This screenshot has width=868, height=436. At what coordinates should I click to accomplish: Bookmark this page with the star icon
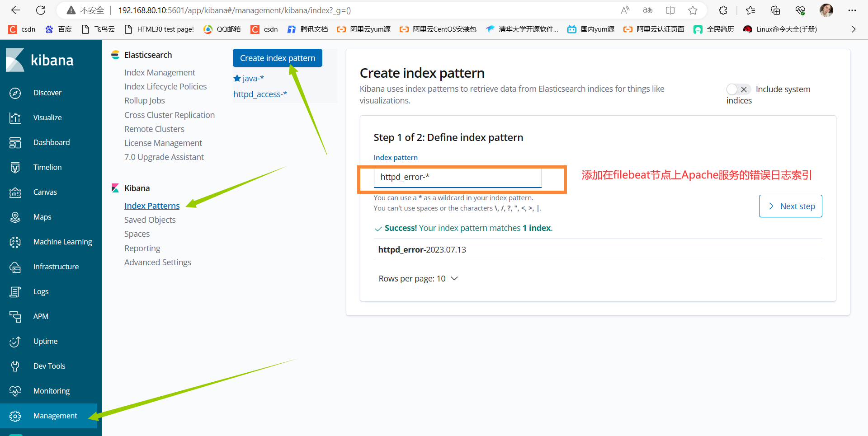coord(693,10)
